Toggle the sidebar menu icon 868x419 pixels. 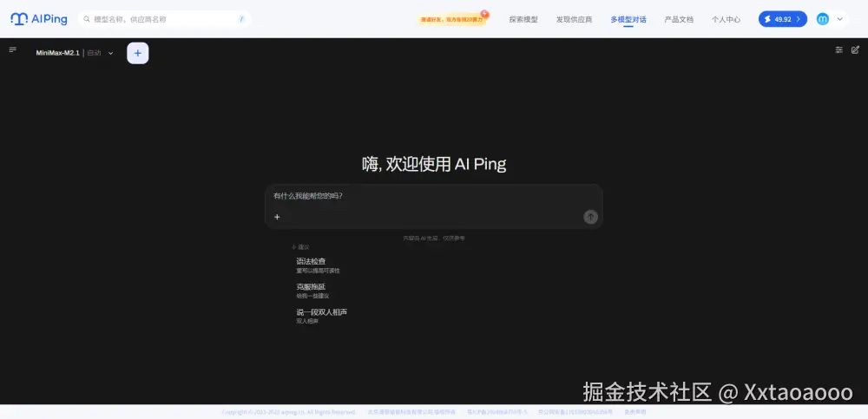(x=13, y=49)
